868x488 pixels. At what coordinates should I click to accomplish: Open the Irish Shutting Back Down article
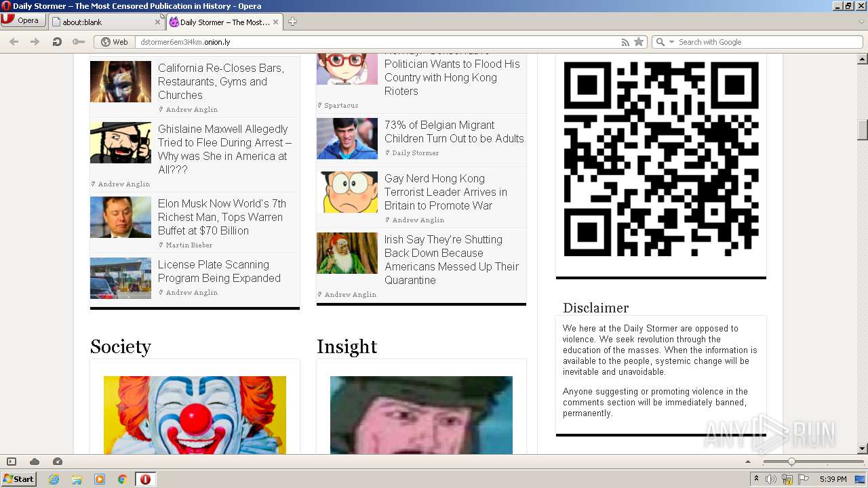452,260
